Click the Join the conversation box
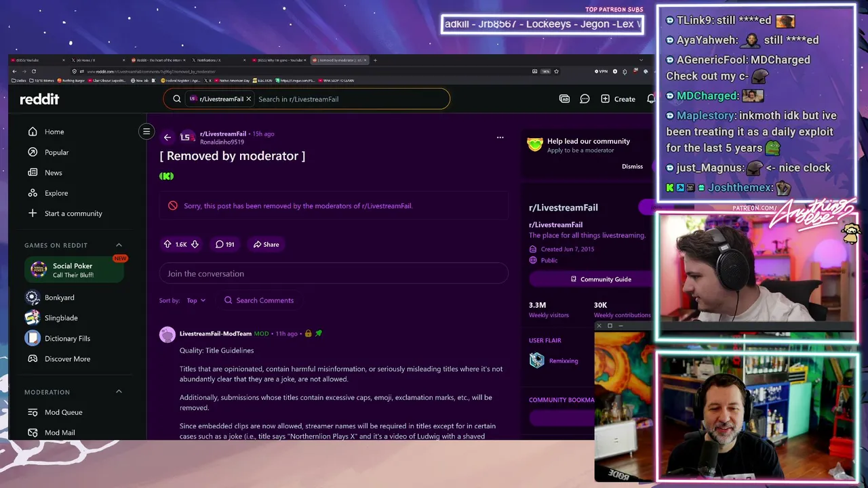 coord(334,274)
